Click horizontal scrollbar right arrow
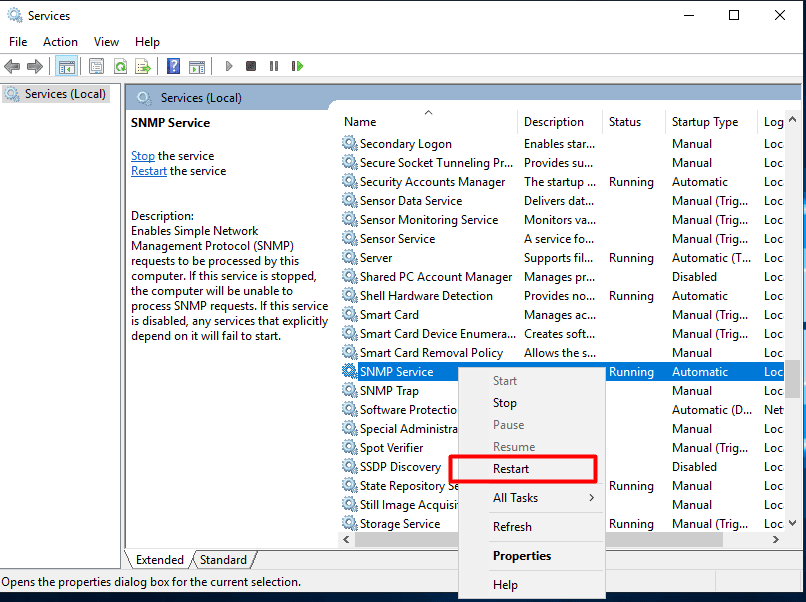806x602 pixels. coord(776,539)
